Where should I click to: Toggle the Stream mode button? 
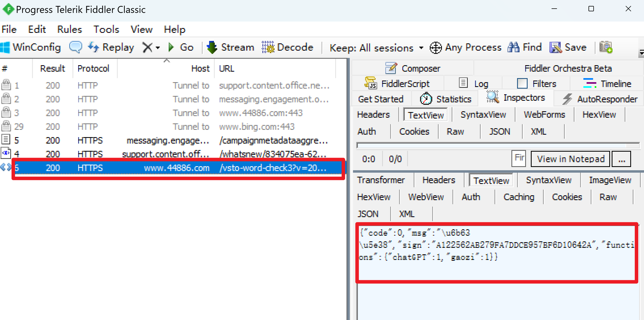click(230, 47)
